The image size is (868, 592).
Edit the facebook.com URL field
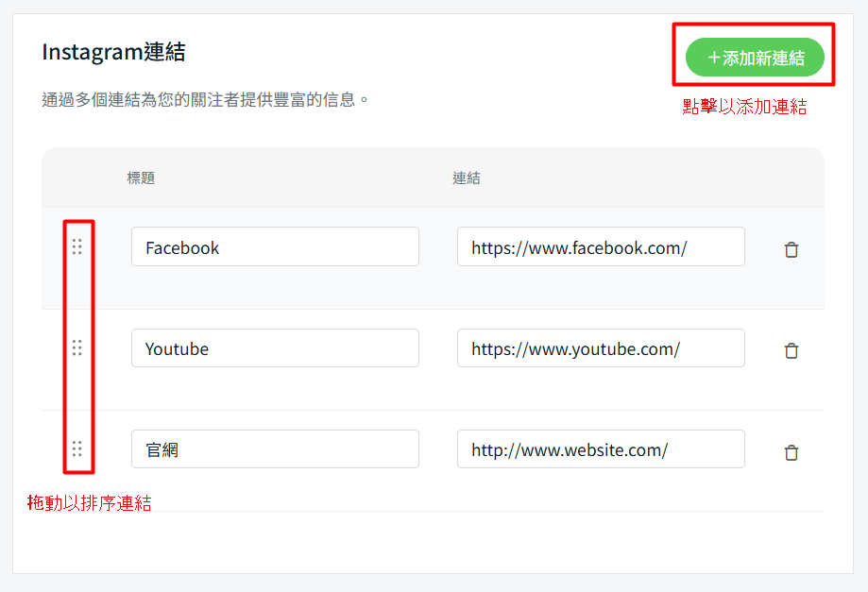[x=601, y=247]
